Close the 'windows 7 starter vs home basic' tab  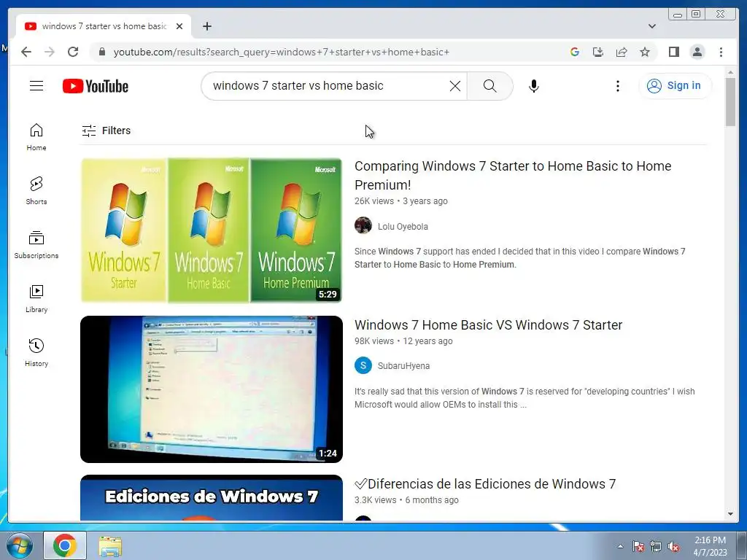point(179,26)
